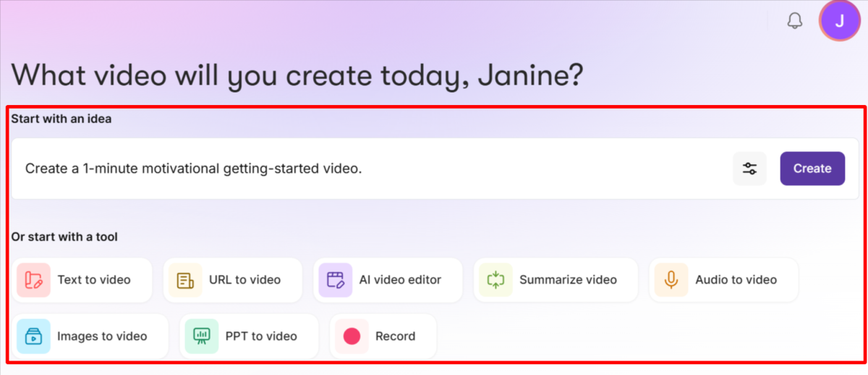Click the red Record circle icon
868x375 pixels.
coord(352,336)
